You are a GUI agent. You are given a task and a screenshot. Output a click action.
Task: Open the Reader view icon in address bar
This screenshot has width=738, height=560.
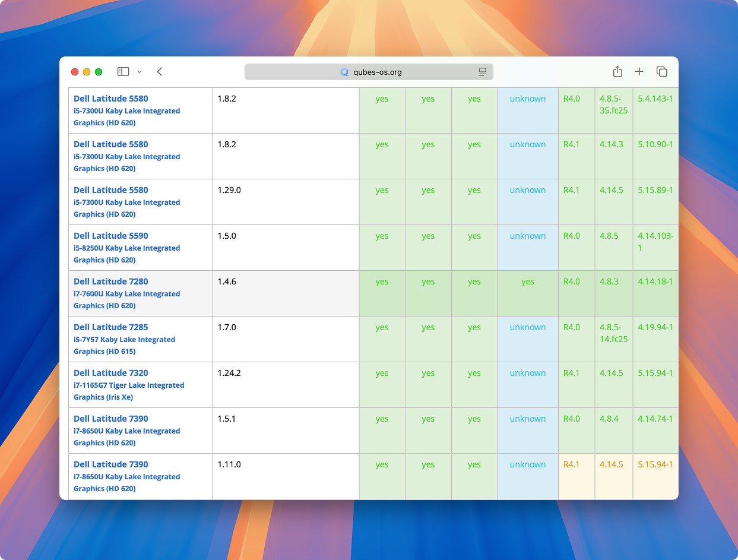click(483, 72)
